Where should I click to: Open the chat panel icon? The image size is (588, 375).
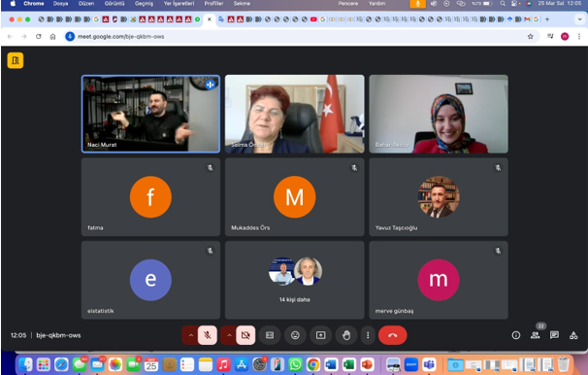click(554, 335)
